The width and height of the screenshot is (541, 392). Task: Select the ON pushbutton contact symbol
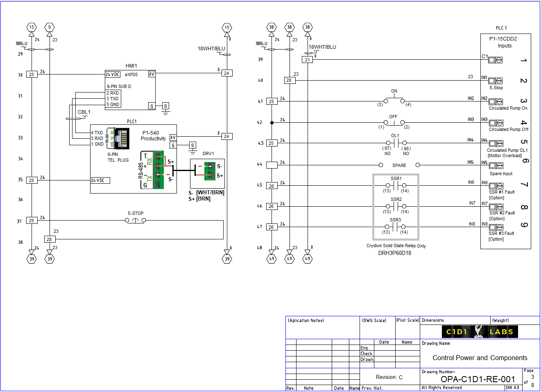point(394,100)
